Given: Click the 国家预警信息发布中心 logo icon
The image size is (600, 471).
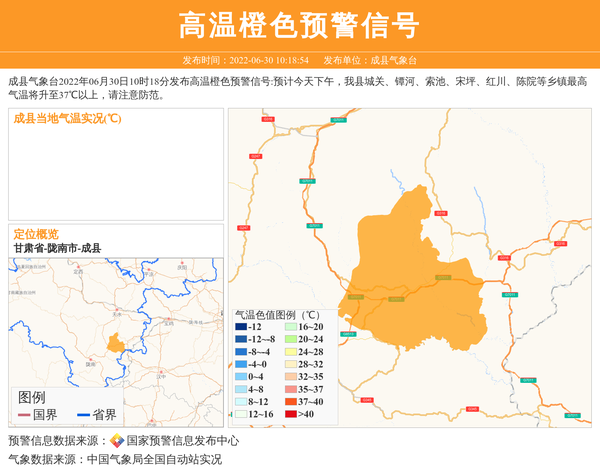Looking at the screenshot, I should (x=117, y=441).
